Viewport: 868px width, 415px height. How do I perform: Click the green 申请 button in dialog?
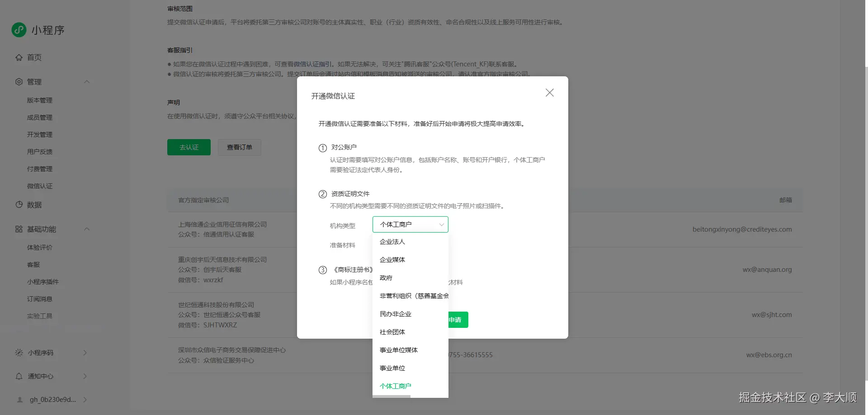coord(458,320)
